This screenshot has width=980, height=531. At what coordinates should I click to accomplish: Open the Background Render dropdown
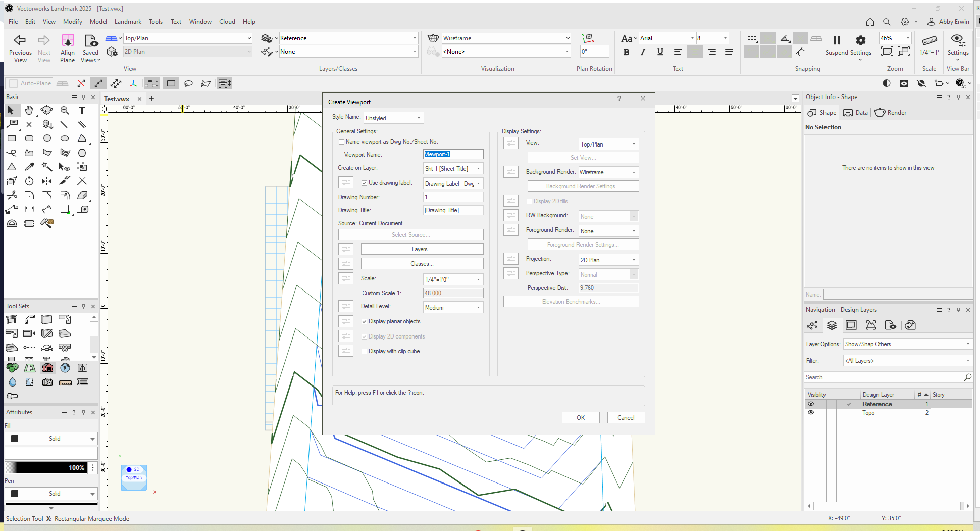click(x=608, y=172)
